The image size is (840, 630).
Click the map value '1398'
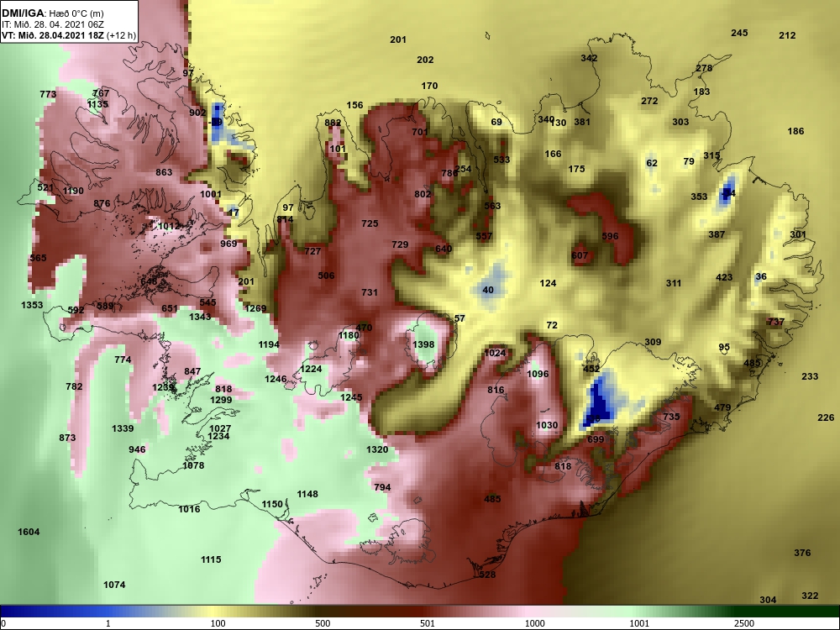click(x=423, y=344)
